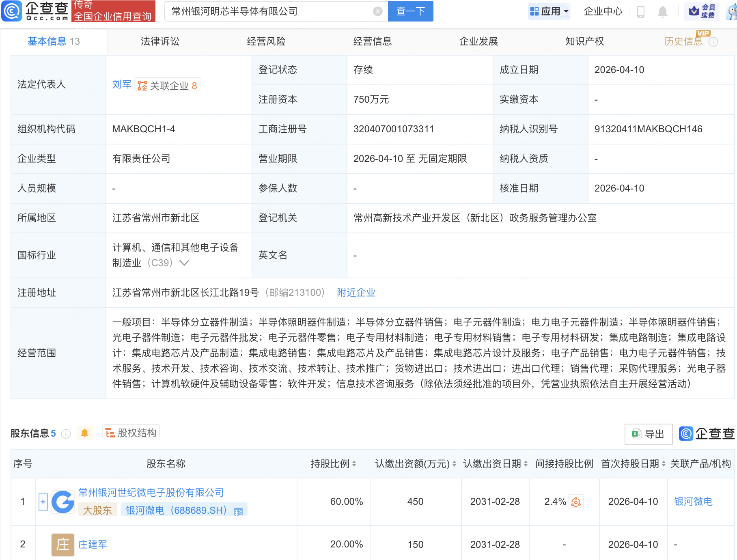Click the company name search field
Image resolution: width=737 pixels, height=560 pixels.
point(268,11)
